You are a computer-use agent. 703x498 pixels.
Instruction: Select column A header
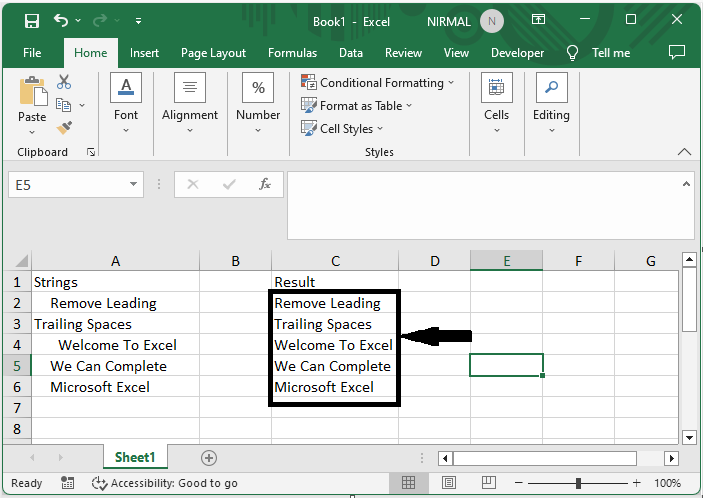[115, 261]
